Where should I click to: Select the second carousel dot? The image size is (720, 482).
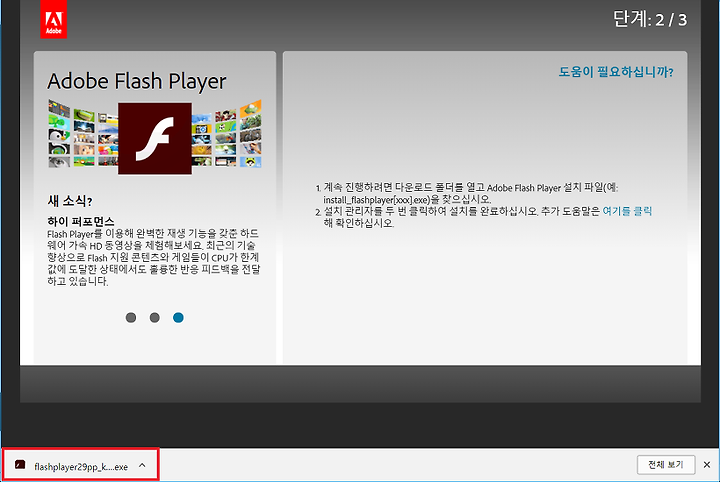tap(155, 317)
